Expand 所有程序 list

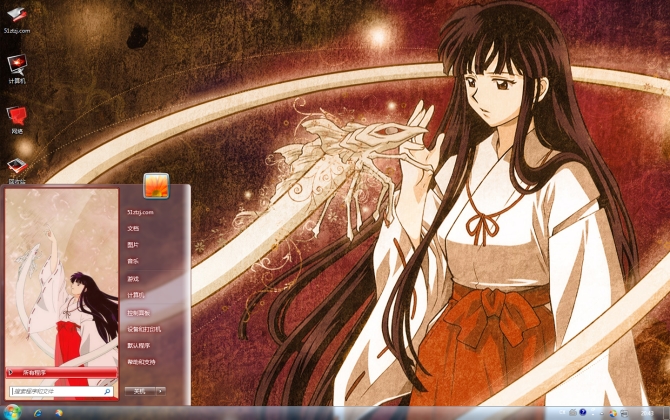point(62,373)
